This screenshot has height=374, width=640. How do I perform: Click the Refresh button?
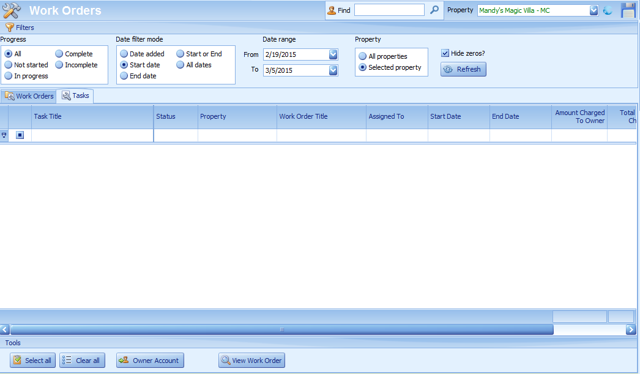[463, 69]
